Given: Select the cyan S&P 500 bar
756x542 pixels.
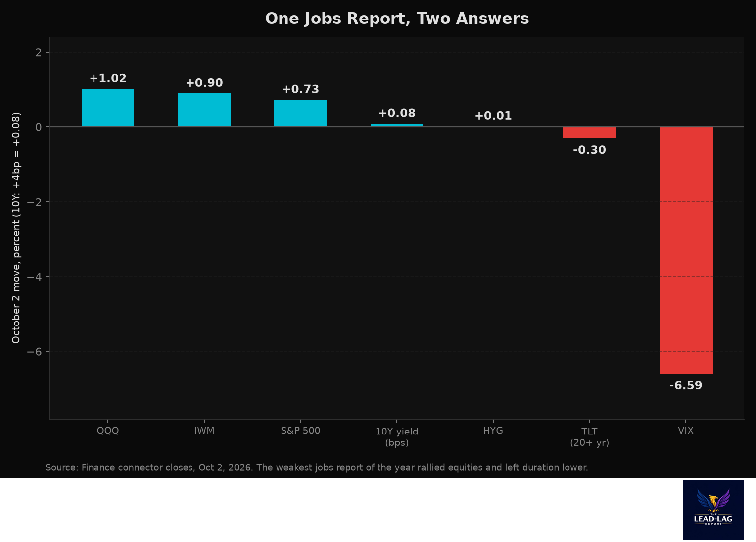Looking at the screenshot, I should coord(300,113).
